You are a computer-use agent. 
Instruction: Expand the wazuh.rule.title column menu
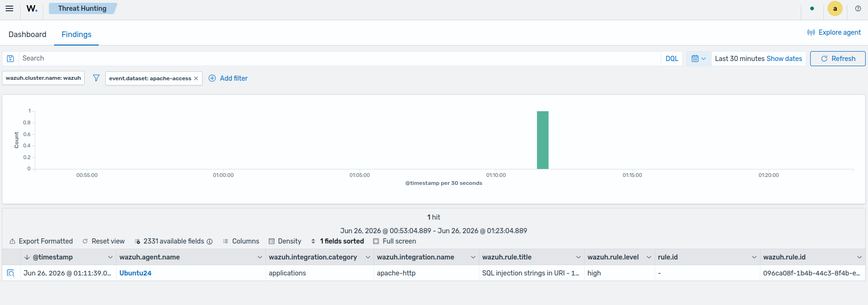click(x=579, y=257)
